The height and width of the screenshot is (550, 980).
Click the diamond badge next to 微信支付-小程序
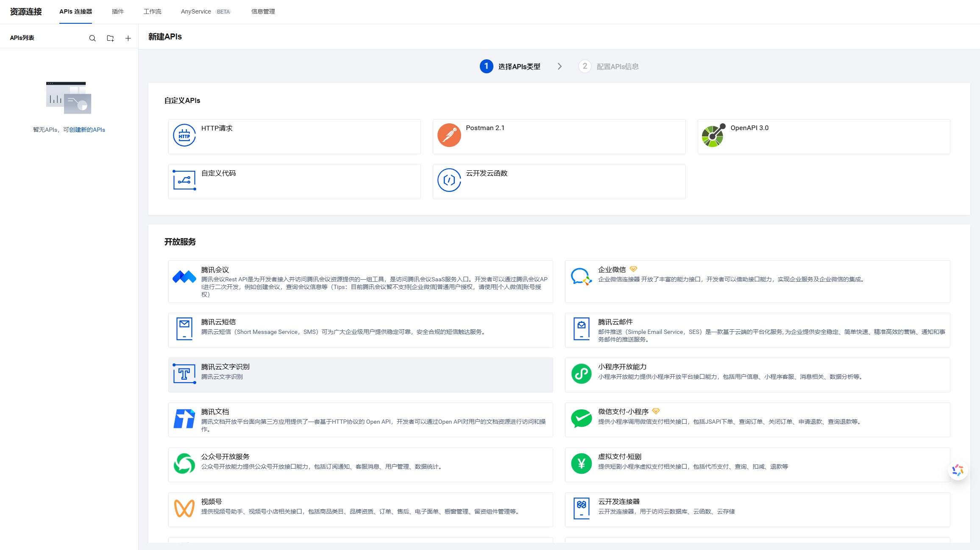[x=656, y=411]
